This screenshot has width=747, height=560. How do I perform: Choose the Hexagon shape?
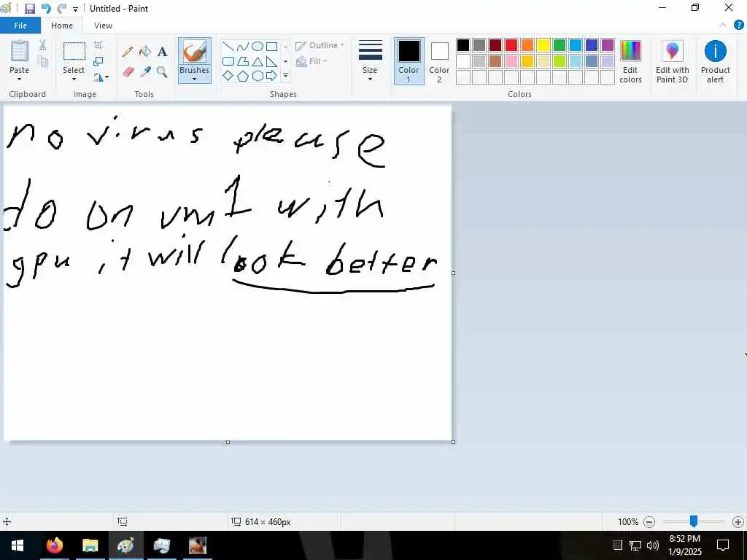coord(258,76)
